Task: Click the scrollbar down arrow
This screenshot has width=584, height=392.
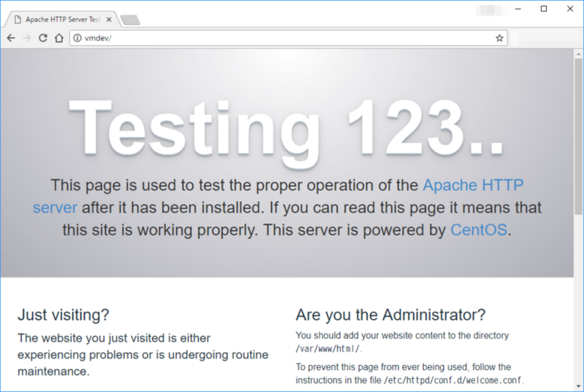Action: (579, 386)
